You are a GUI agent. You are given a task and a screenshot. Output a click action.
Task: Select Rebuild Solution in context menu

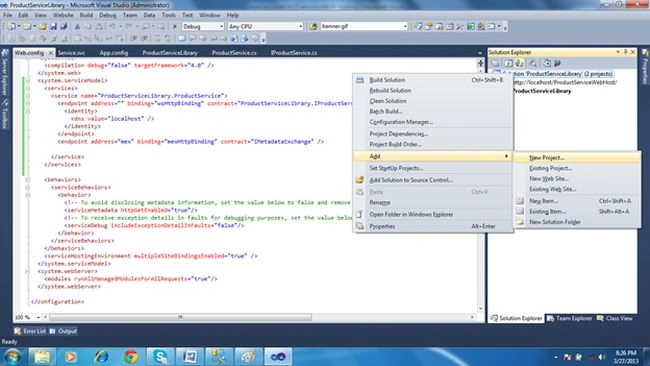pyautogui.click(x=433, y=90)
